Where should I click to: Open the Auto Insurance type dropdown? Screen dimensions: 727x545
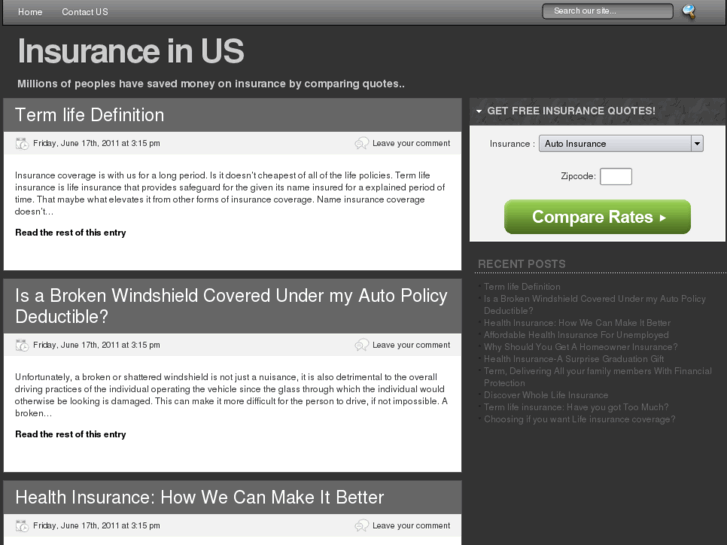620,143
